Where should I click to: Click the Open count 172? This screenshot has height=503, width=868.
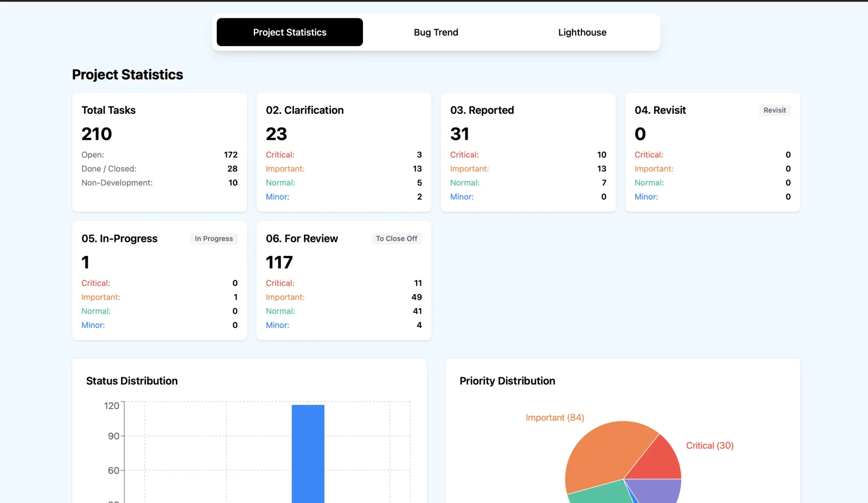pyautogui.click(x=231, y=154)
